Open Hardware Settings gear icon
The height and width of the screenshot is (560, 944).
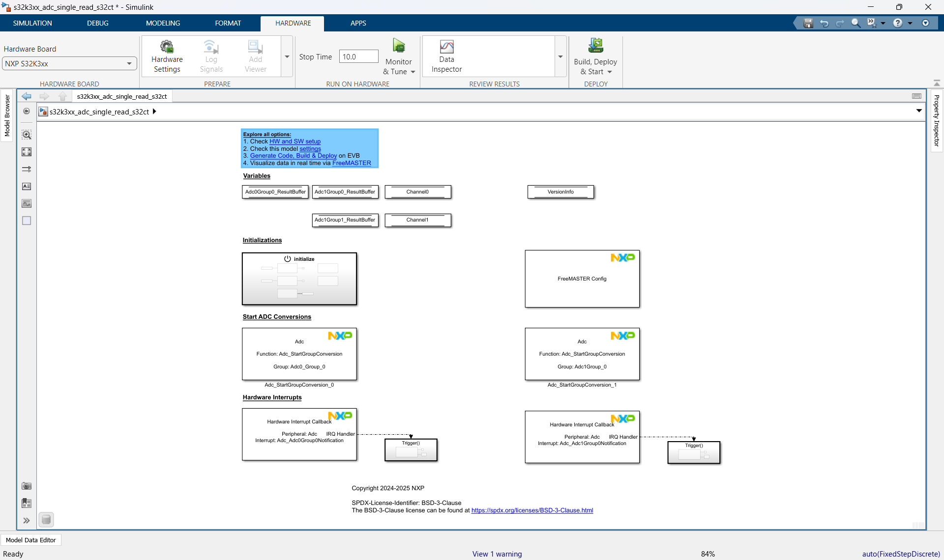pos(167,47)
